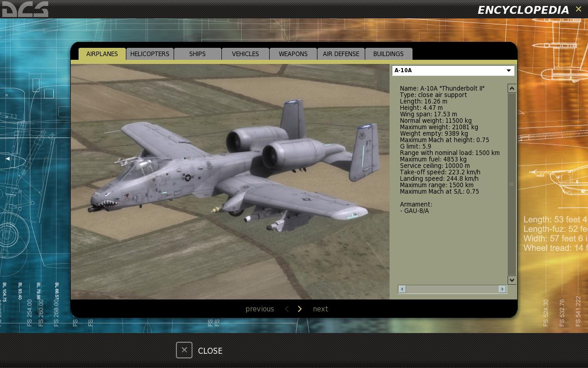Click the 'Maximum fuel: 4853 kg' line
Image resolution: width=588 pixels, height=368 pixels.
(433, 159)
